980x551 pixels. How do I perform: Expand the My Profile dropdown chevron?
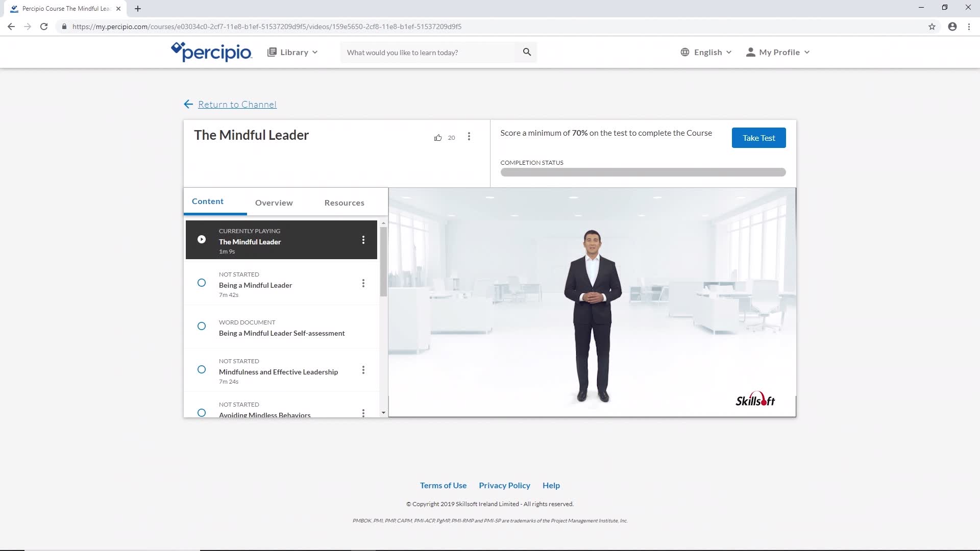tap(807, 52)
